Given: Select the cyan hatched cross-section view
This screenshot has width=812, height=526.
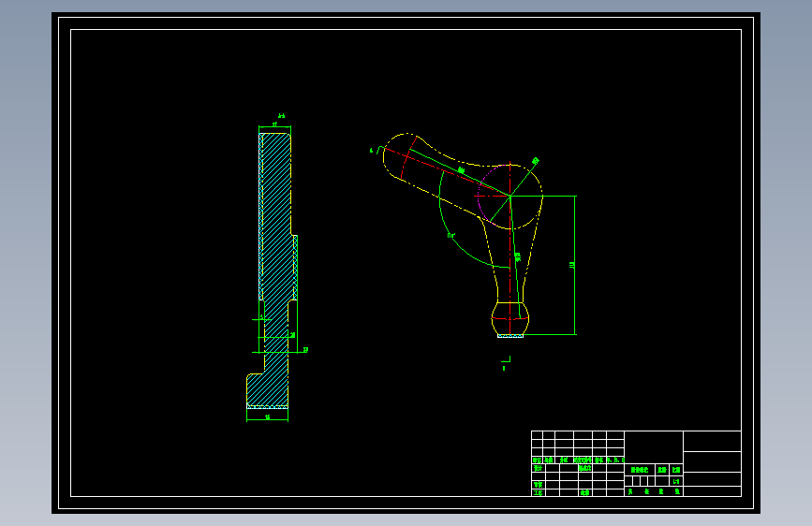Looking at the screenshot, I should pyautogui.click(x=272, y=270).
